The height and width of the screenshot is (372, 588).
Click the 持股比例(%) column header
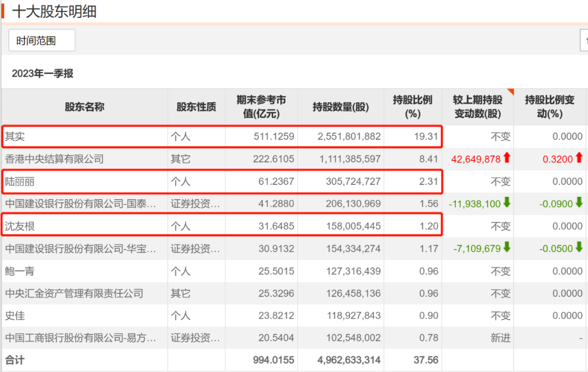pos(413,107)
